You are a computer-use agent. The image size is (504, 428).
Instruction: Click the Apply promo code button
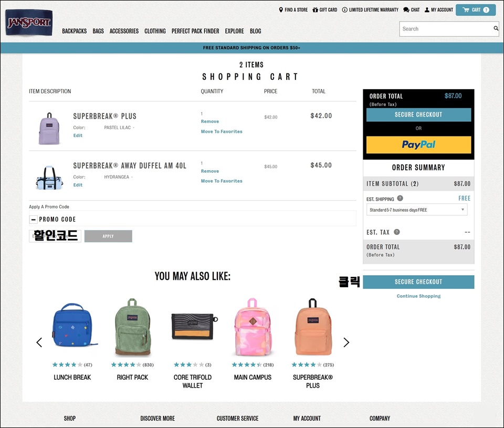tap(108, 236)
